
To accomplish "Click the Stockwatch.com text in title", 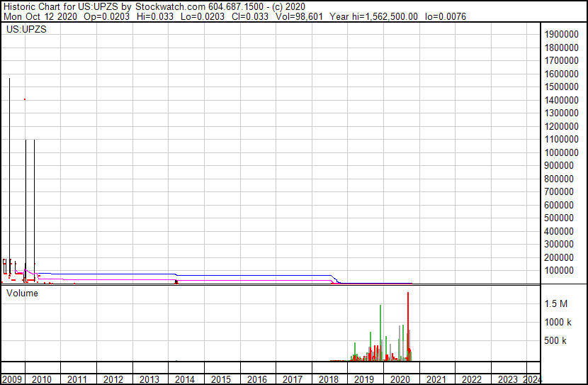I will (x=170, y=7).
